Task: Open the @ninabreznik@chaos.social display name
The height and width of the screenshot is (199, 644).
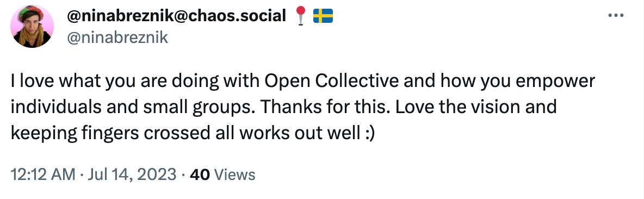Action: click(176, 16)
